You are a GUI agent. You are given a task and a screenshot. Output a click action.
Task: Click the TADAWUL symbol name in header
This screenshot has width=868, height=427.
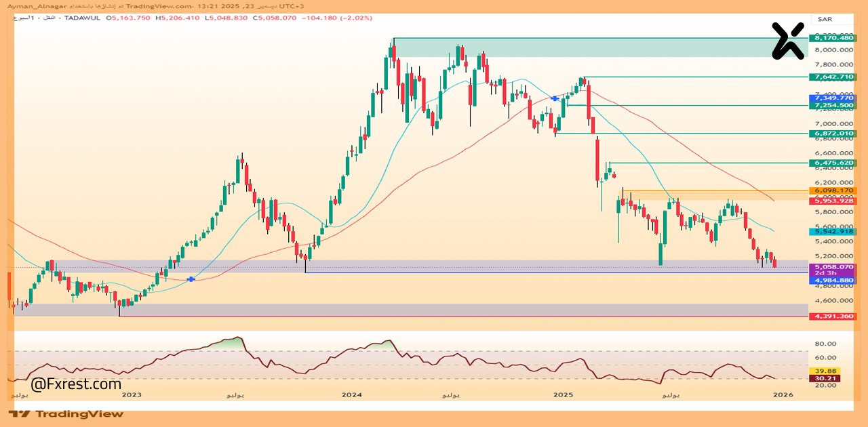(82, 18)
